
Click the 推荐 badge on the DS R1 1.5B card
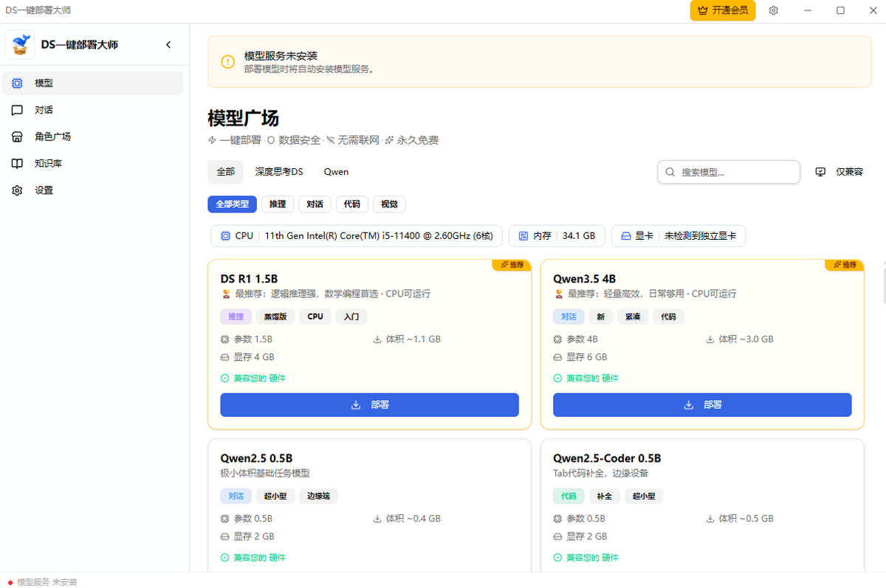coord(512,265)
